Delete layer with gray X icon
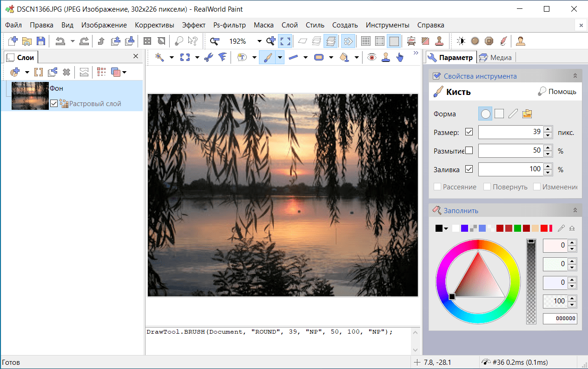This screenshot has width=588, height=369. click(66, 72)
